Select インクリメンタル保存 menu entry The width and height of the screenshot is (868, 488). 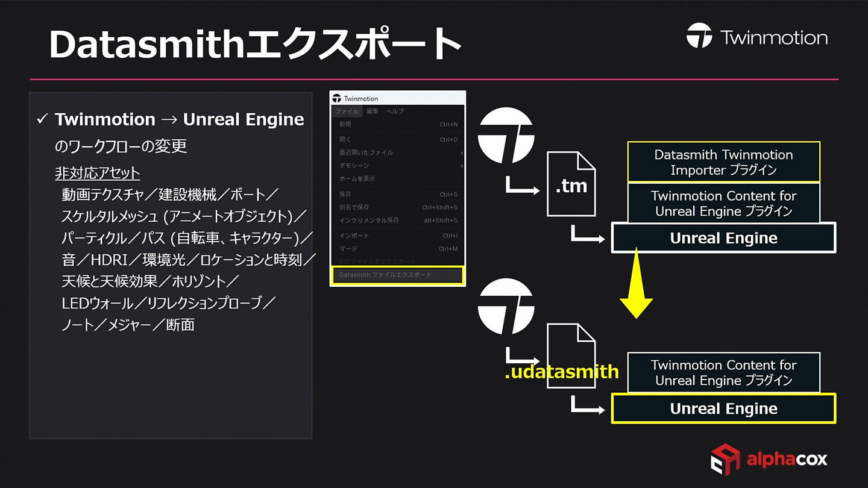398,221
